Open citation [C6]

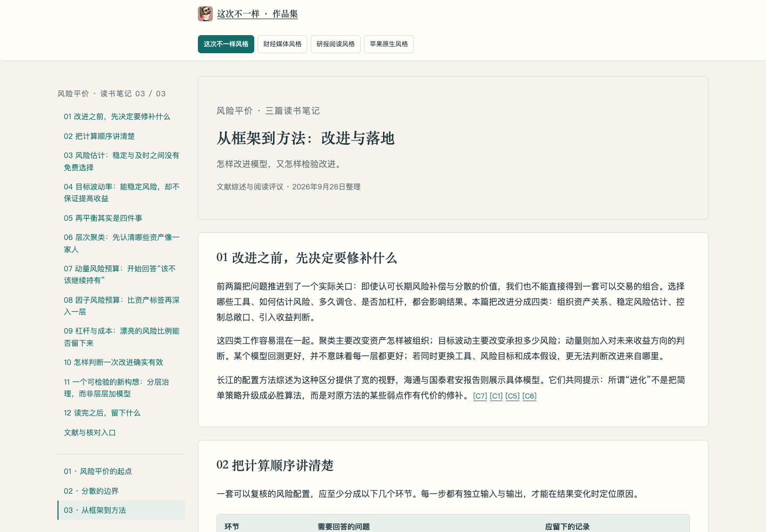pyautogui.click(x=530, y=396)
